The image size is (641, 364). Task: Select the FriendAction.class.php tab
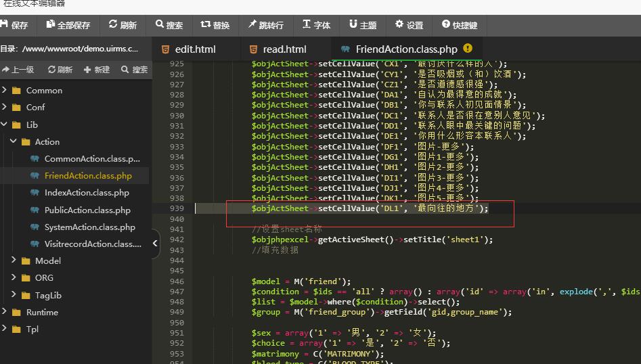click(x=406, y=49)
